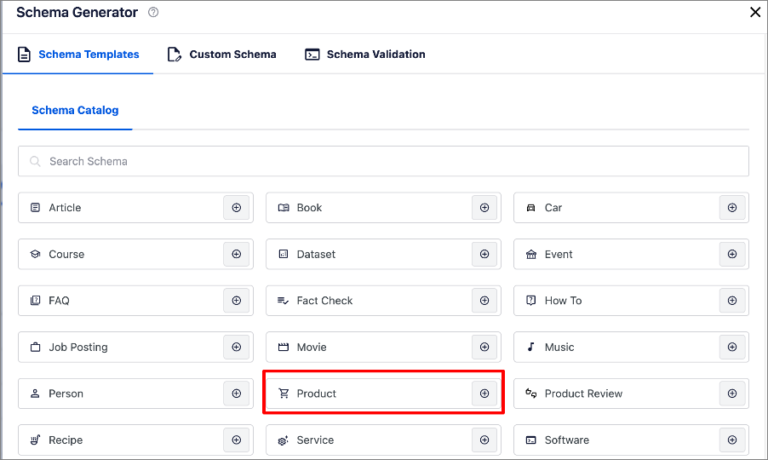The image size is (768, 460).
Task: Add the Service schema with its plus icon
Action: point(484,440)
